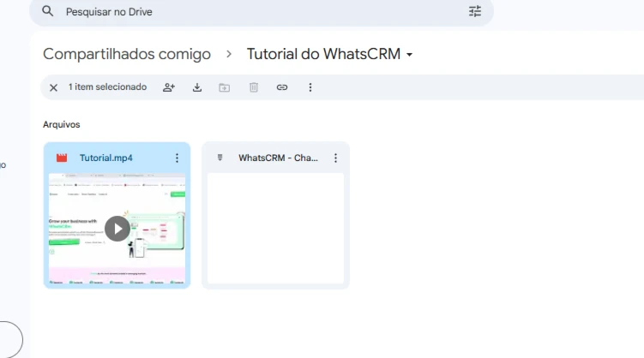The height and width of the screenshot is (358, 644).
Task: Click the trash delete icon
Action: pos(254,87)
